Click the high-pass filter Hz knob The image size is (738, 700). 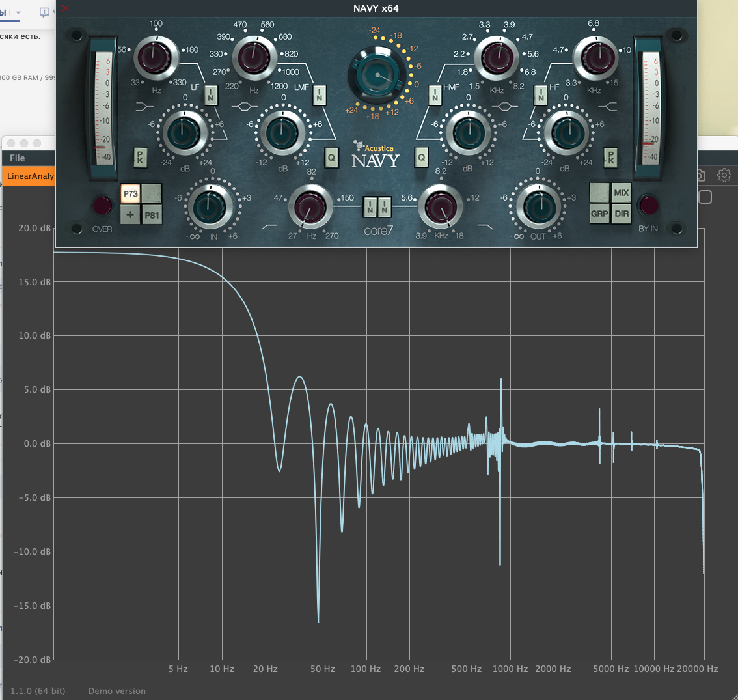point(310,206)
